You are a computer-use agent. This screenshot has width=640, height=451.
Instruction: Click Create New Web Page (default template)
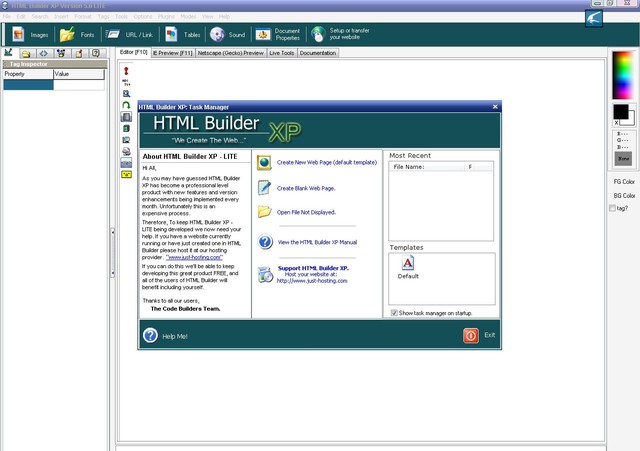(x=327, y=162)
